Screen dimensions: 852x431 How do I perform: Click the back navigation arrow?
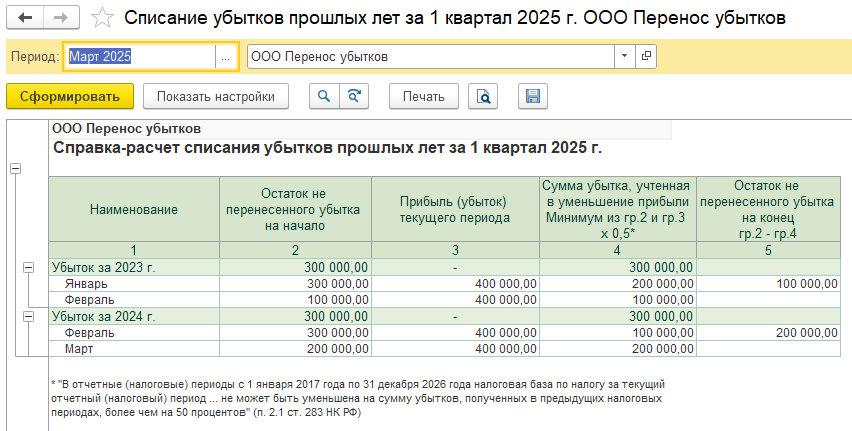point(26,18)
